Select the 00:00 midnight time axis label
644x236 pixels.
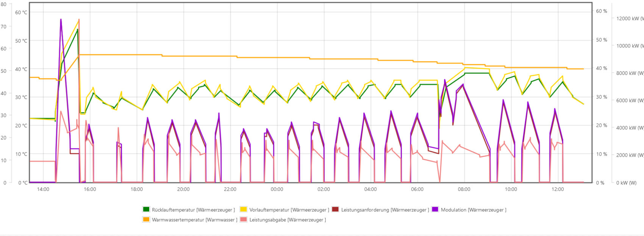pyautogui.click(x=277, y=189)
